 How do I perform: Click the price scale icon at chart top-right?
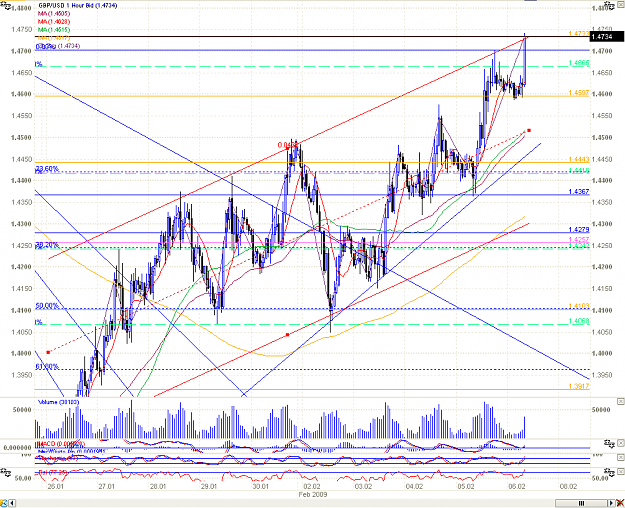pyautogui.click(x=609, y=5)
